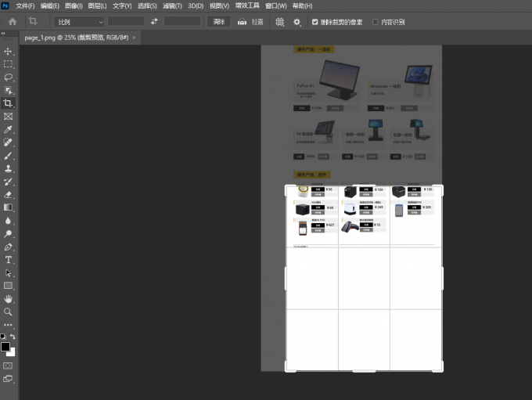
Task: Open the 图层(L) Layer menu
Action: point(97,5)
